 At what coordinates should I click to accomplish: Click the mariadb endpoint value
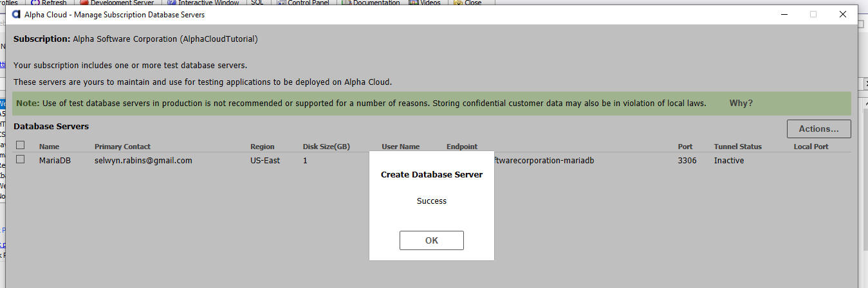coord(544,160)
